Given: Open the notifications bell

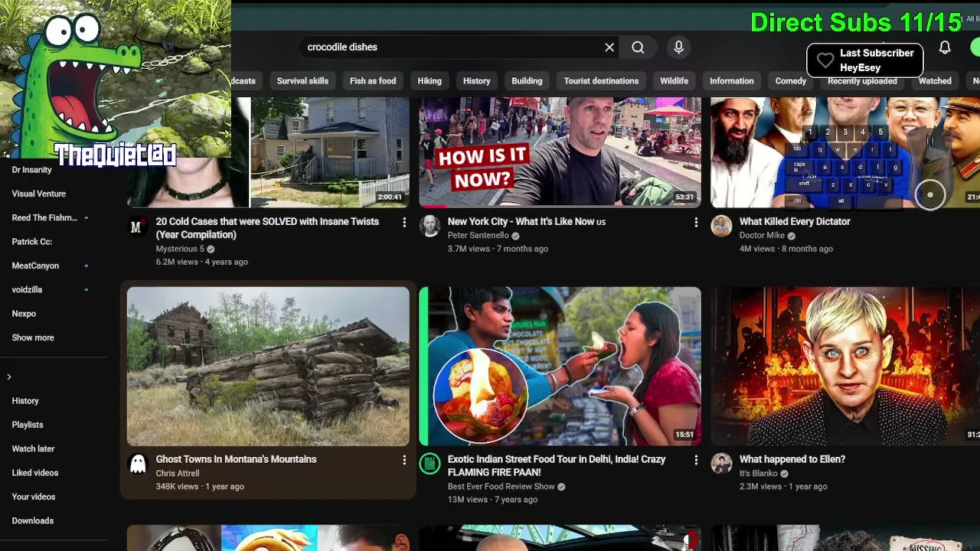Looking at the screenshot, I should pos(945,47).
